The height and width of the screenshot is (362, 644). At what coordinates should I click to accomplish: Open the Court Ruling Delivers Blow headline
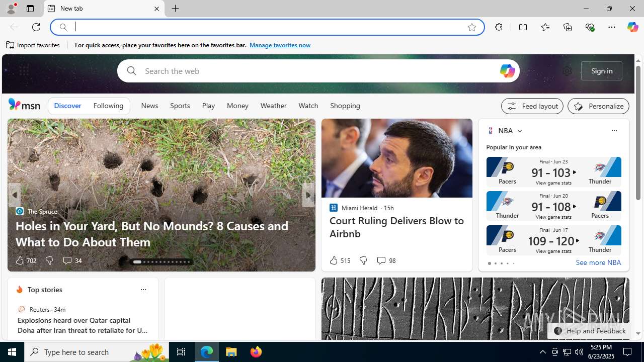(396, 227)
